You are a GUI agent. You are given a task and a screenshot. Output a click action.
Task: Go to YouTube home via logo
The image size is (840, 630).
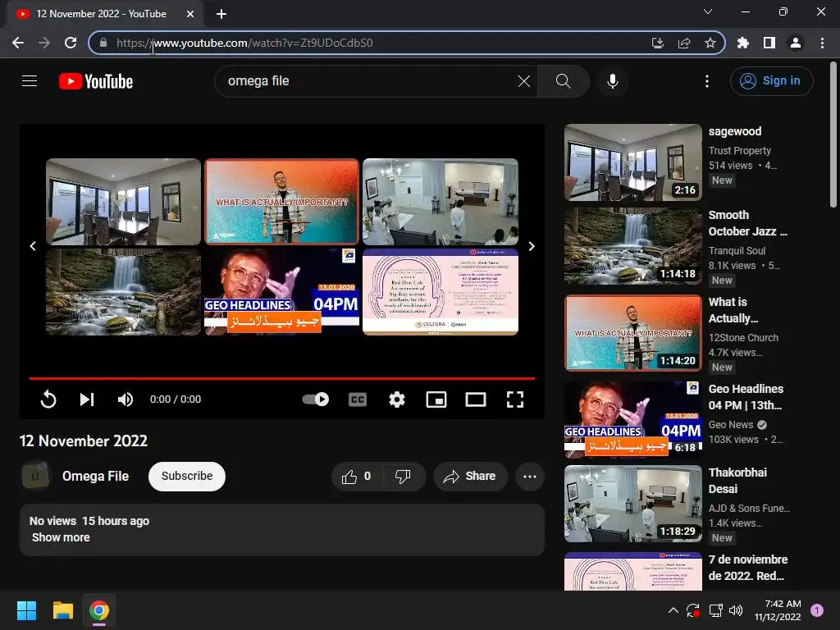coord(96,81)
